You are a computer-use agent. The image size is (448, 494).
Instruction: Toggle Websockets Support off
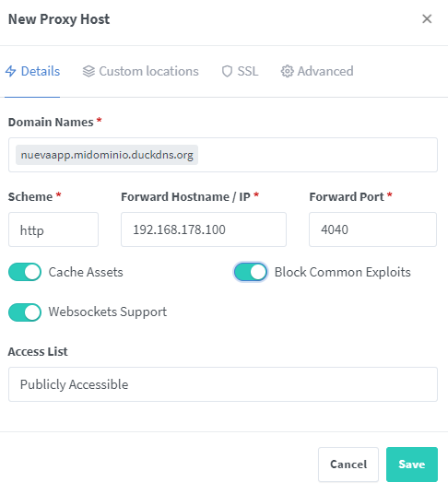point(25,312)
